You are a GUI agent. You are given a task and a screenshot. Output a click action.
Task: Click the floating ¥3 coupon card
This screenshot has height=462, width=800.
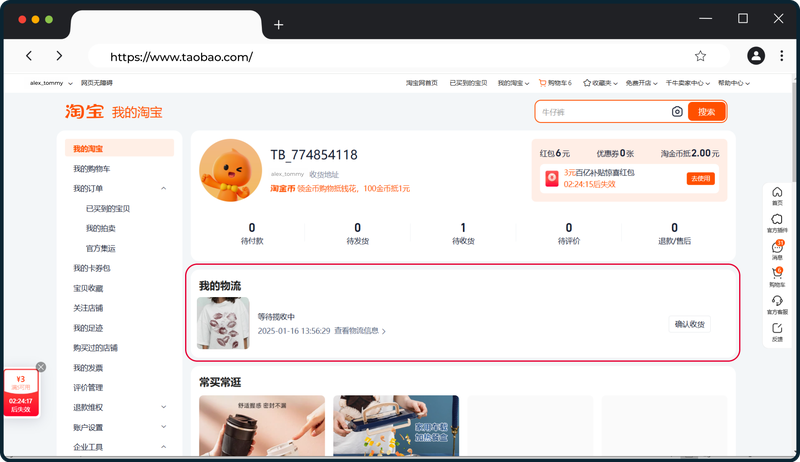click(x=21, y=393)
